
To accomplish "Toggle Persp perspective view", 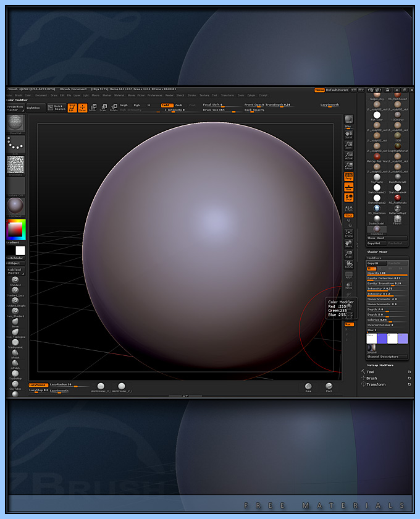I will click(348, 177).
